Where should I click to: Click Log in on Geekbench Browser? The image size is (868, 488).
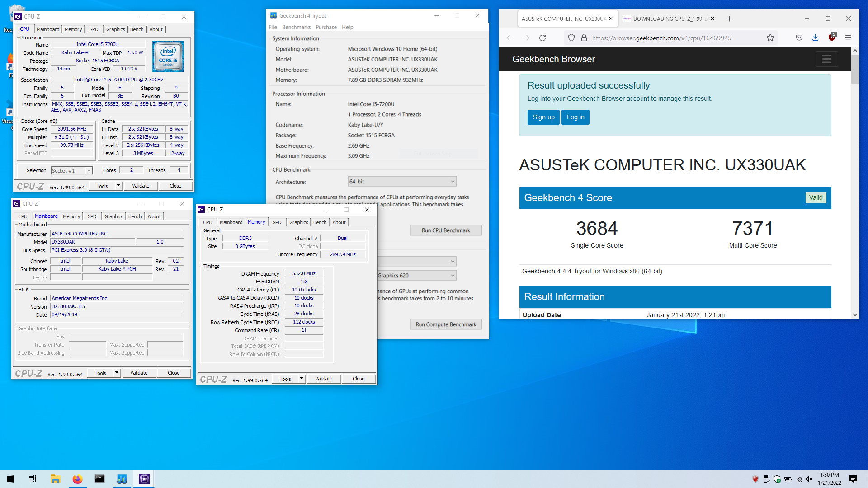pyautogui.click(x=576, y=117)
